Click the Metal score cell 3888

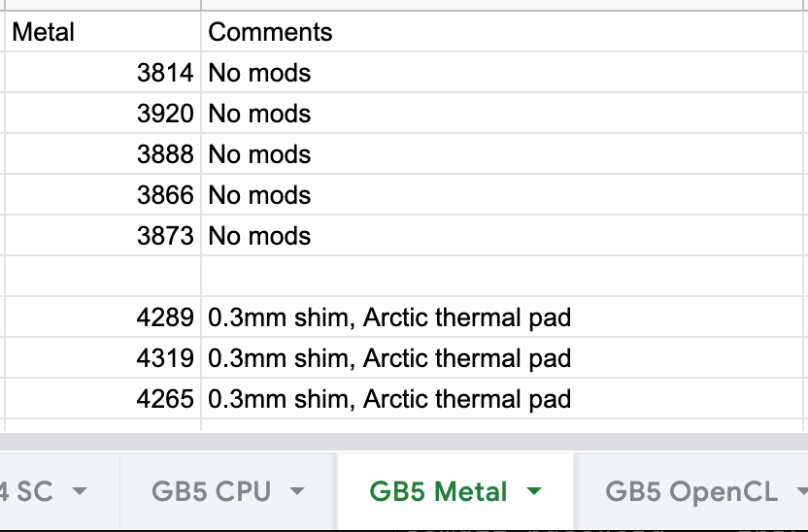102,154
